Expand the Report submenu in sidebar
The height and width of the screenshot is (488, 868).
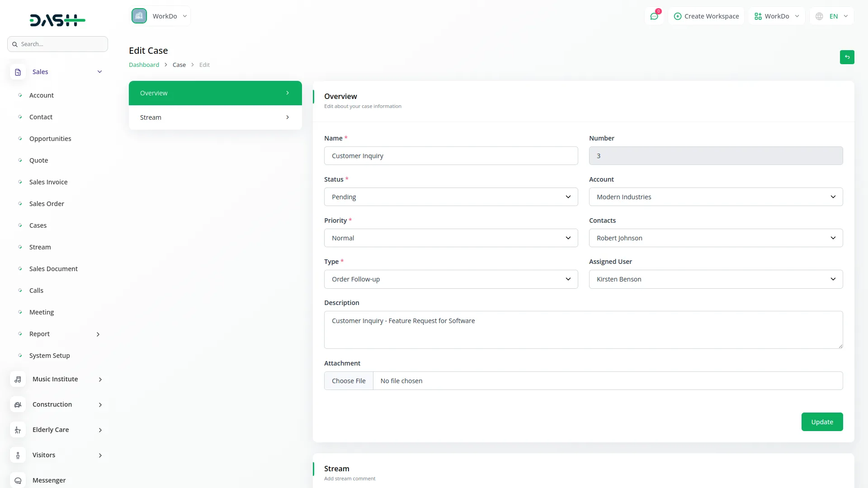pos(98,334)
